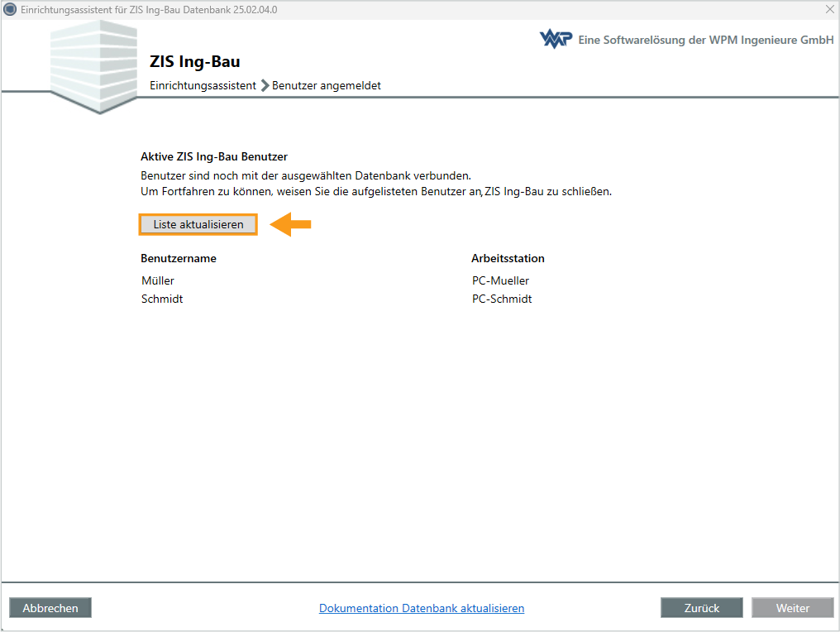This screenshot has height=632, width=840.
Task: Click the PC-Mueller workstation entry
Action: point(500,280)
